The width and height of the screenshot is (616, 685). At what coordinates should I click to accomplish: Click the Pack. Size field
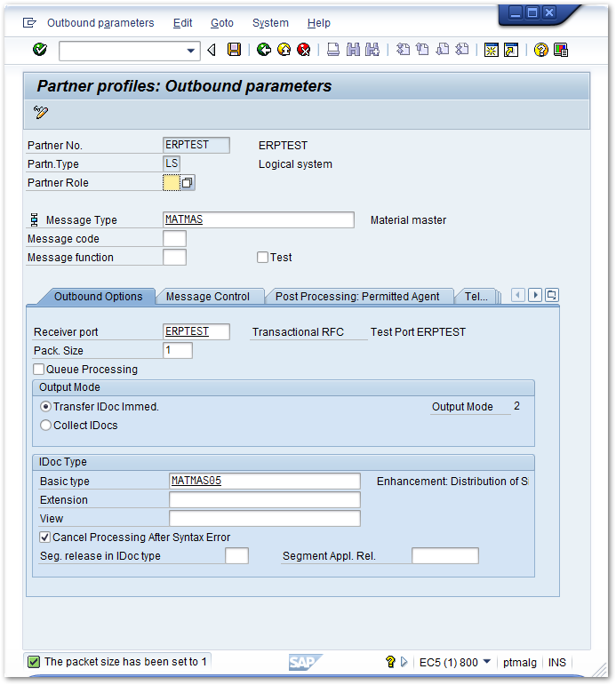(178, 350)
